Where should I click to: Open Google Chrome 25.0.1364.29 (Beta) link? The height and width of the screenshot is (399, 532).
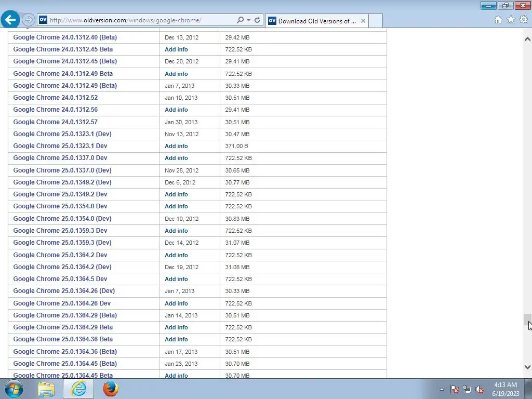point(65,315)
